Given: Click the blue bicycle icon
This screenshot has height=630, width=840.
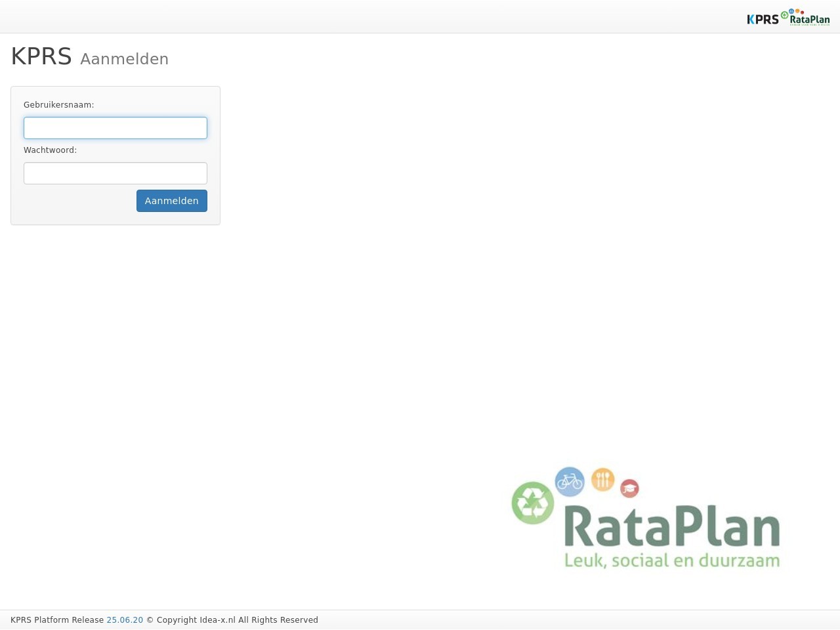Looking at the screenshot, I should [570, 482].
